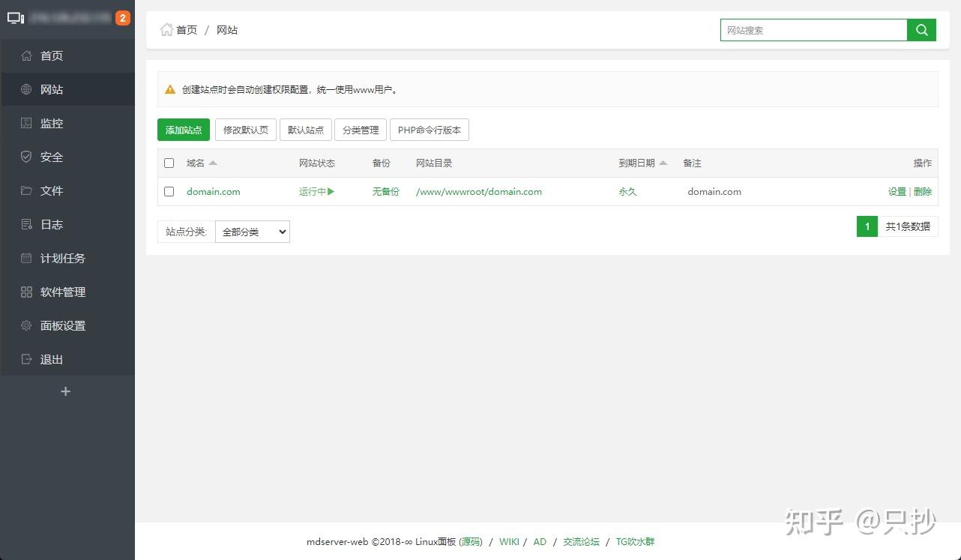Click the plus icon below the sidebar menu

(65, 391)
